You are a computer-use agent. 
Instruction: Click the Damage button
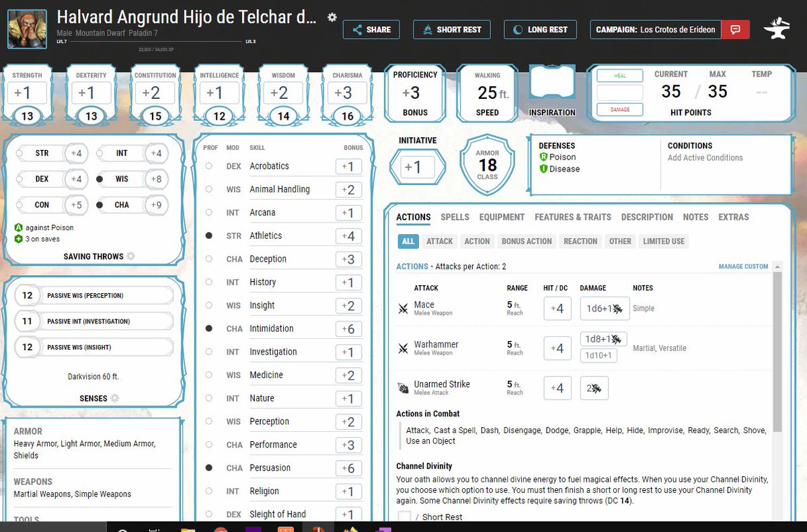619,109
